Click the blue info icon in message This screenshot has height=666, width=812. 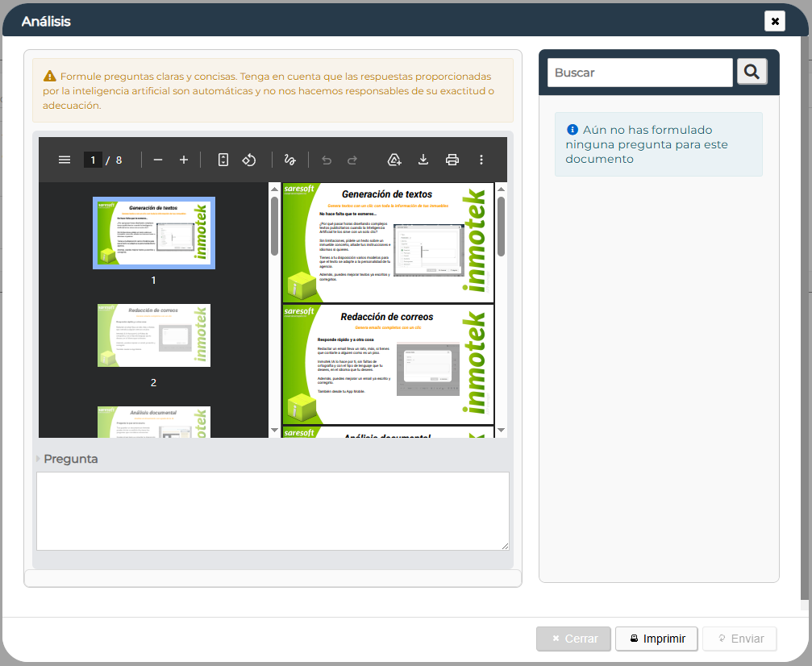[573, 130]
